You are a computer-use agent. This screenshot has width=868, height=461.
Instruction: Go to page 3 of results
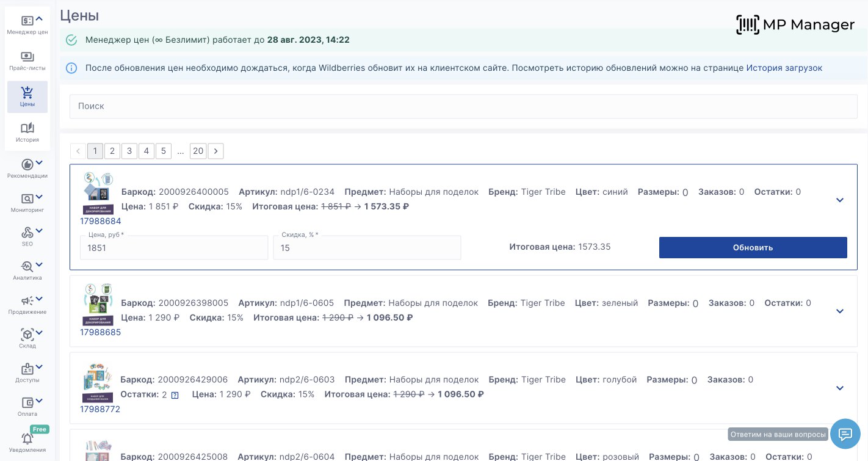click(129, 151)
